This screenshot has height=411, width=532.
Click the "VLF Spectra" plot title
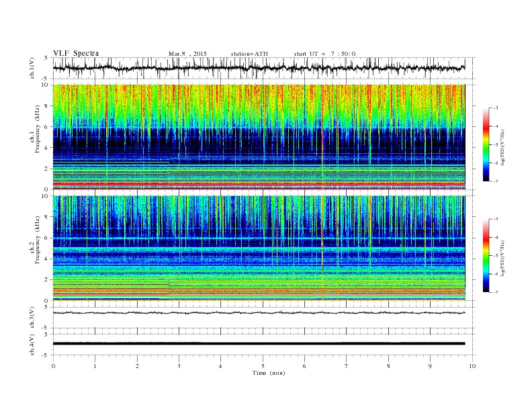pos(76,53)
